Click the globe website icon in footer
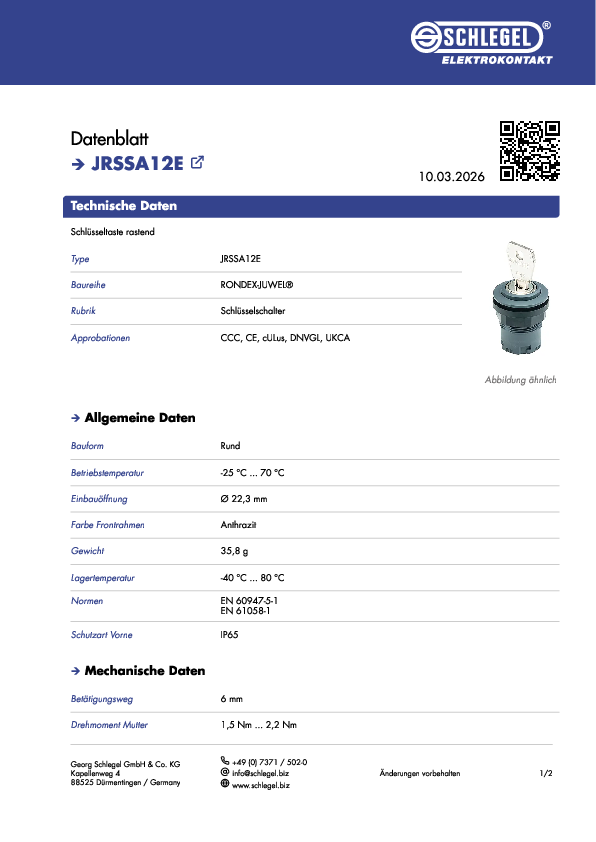Screen dimensions: 596x842 click(224, 783)
